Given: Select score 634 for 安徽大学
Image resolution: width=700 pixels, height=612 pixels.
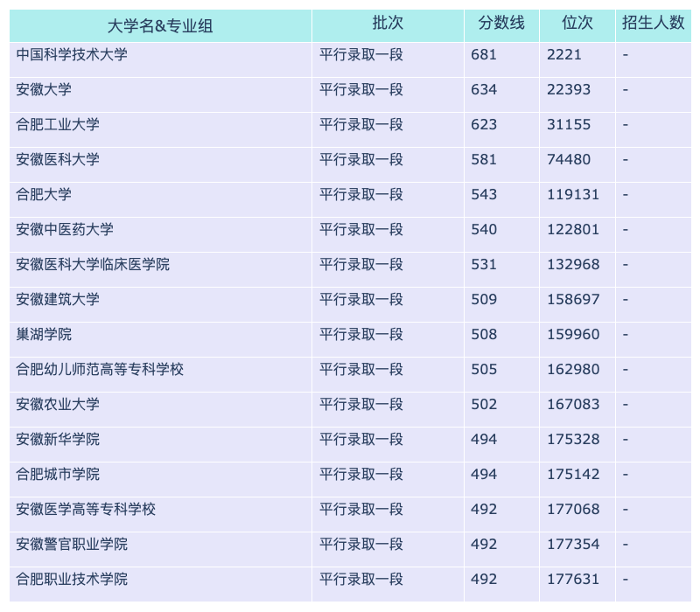Looking at the screenshot, I should pos(484,89).
